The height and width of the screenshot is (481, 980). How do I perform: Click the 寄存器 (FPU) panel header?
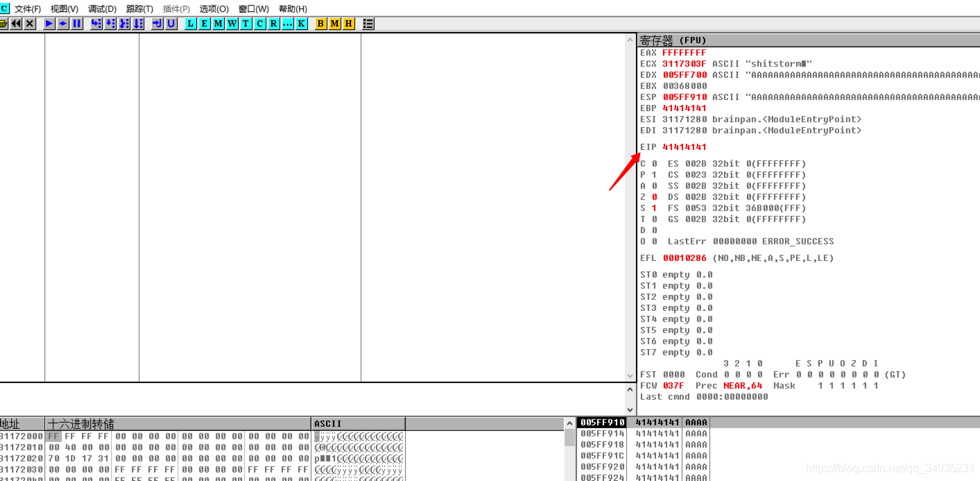(x=809, y=40)
